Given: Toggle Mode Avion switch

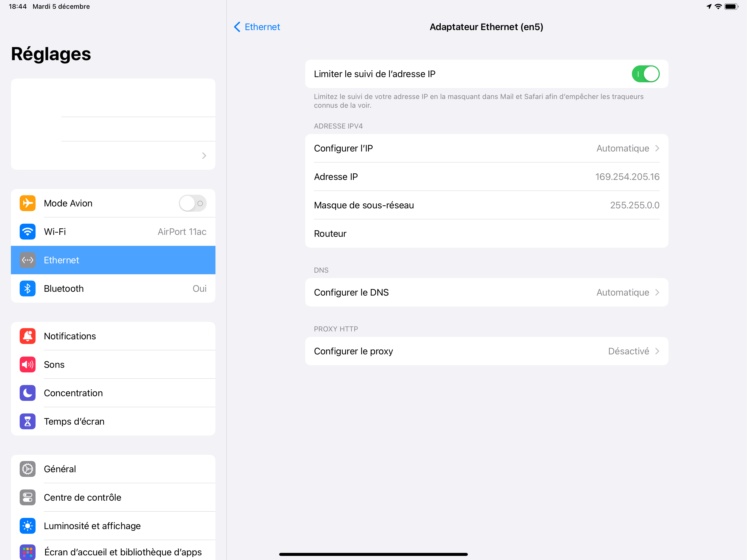Looking at the screenshot, I should [192, 203].
